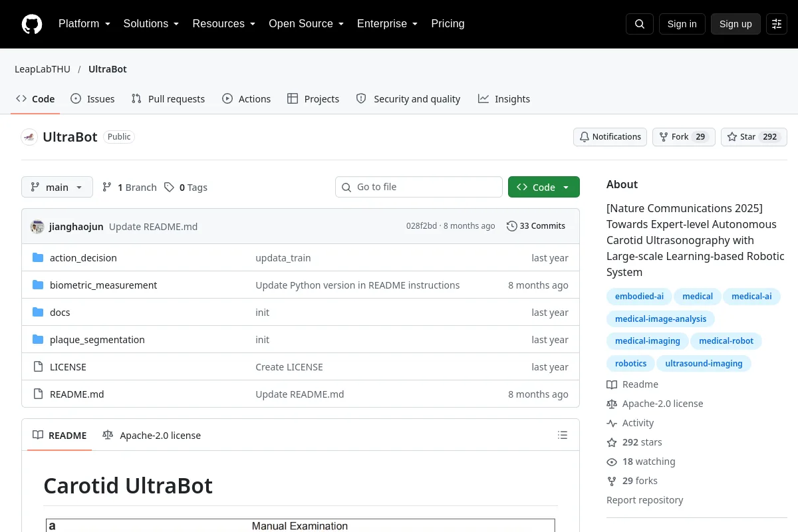The width and height of the screenshot is (798, 532).
Task: Click the Sign in button
Action: (682, 24)
